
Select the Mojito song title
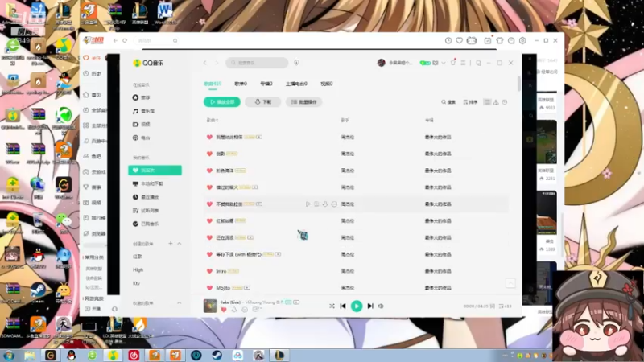pyautogui.click(x=223, y=288)
